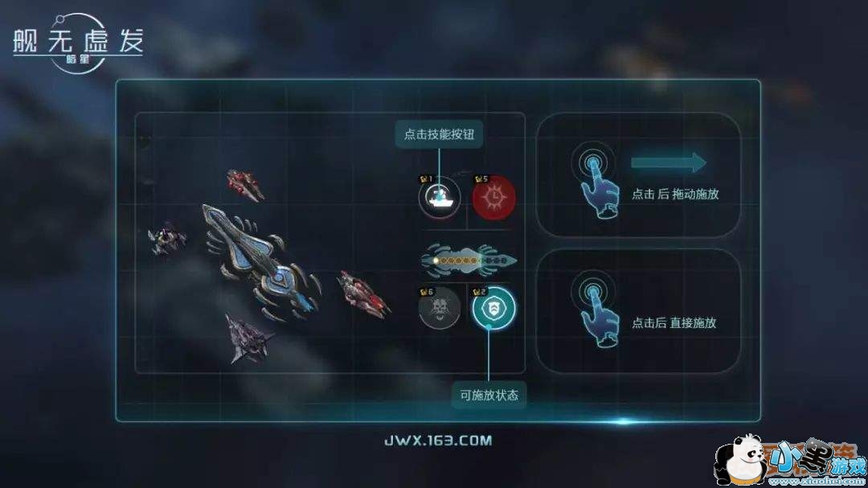Select the grey skull skill button numbered 6
868x488 pixels.
(440, 307)
